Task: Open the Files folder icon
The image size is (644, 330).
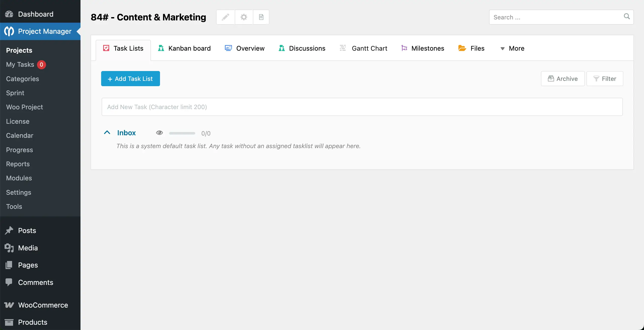Action: click(461, 48)
